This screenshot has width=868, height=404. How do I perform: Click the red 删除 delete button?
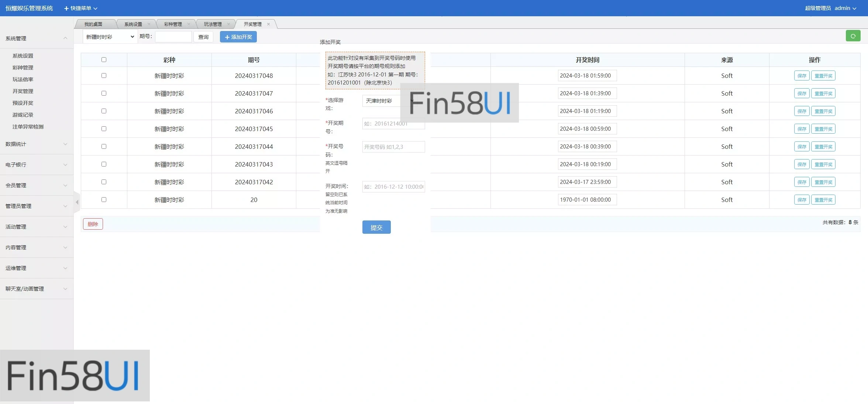93,224
